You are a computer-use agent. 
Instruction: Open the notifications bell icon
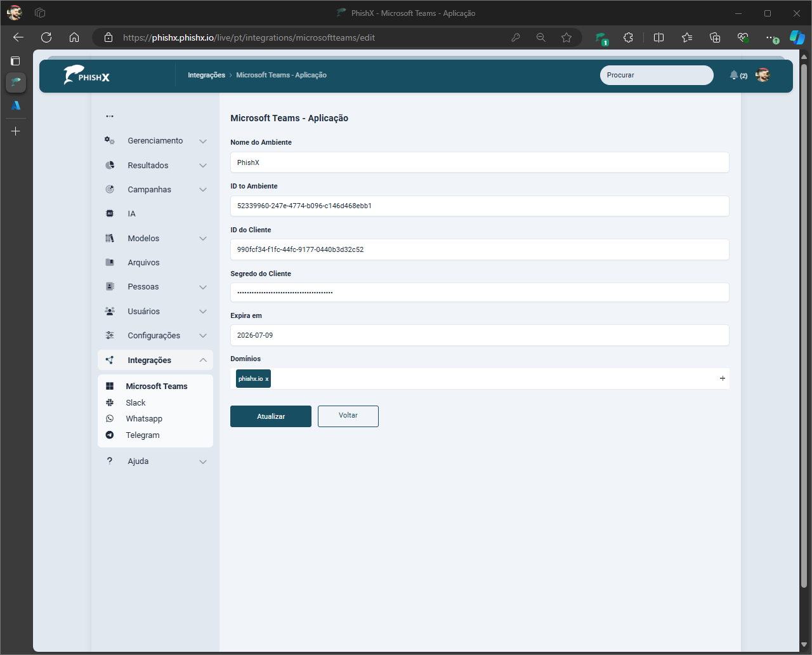[x=734, y=75]
